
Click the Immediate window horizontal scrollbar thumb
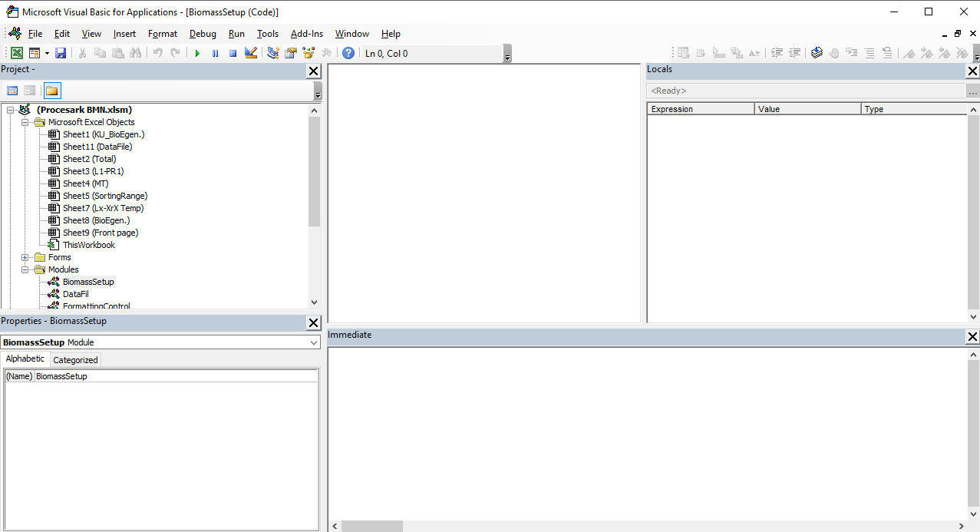point(371,526)
